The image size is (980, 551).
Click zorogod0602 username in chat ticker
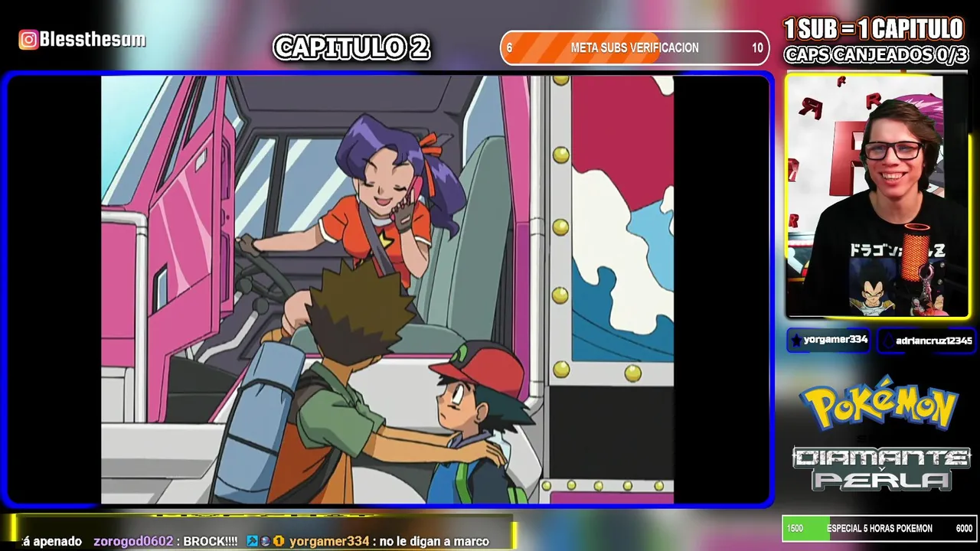click(x=133, y=541)
